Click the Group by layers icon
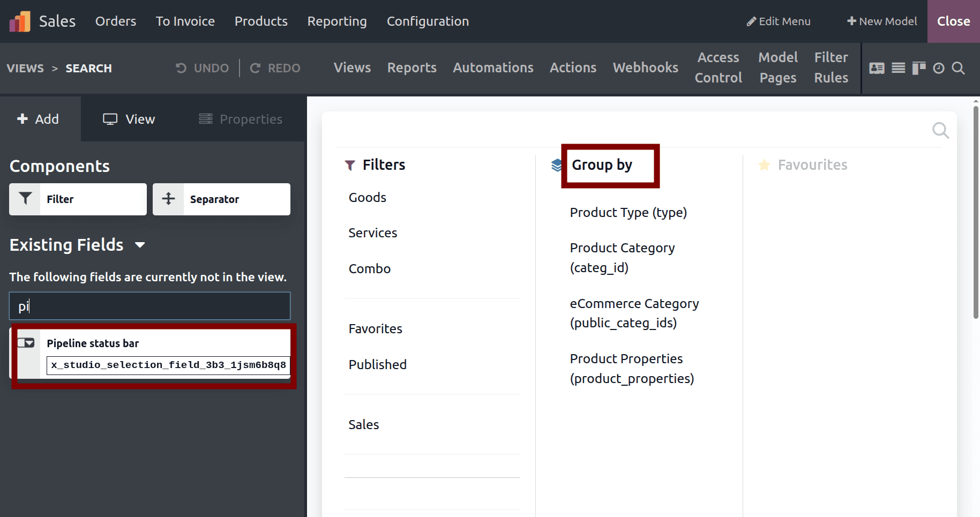Viewport: 980px width, 517px height. pyautogui.click(x=557, y=165)
